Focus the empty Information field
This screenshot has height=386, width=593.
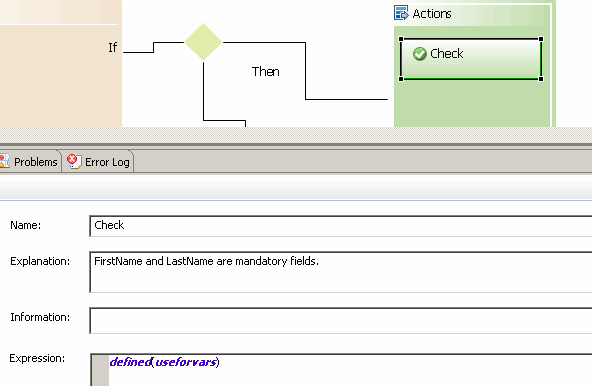pyautogui.click(x=341, y=321)
